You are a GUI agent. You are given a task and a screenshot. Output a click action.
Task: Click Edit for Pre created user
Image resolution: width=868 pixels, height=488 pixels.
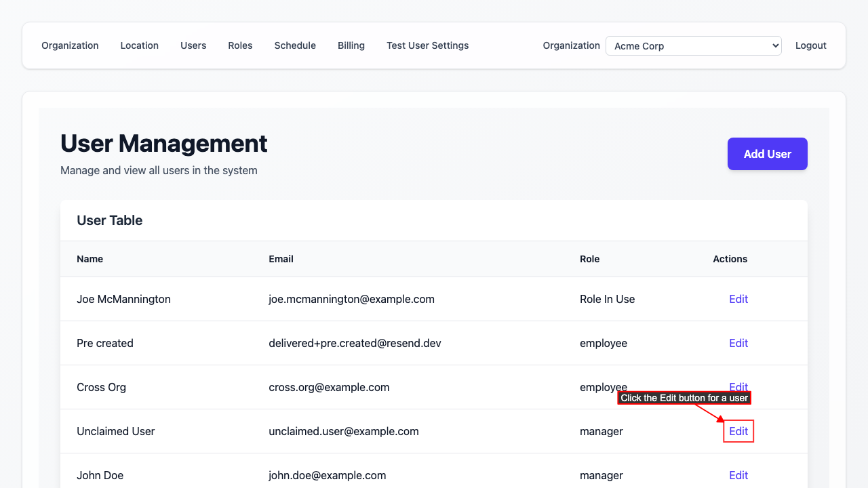tap(738, 343)
